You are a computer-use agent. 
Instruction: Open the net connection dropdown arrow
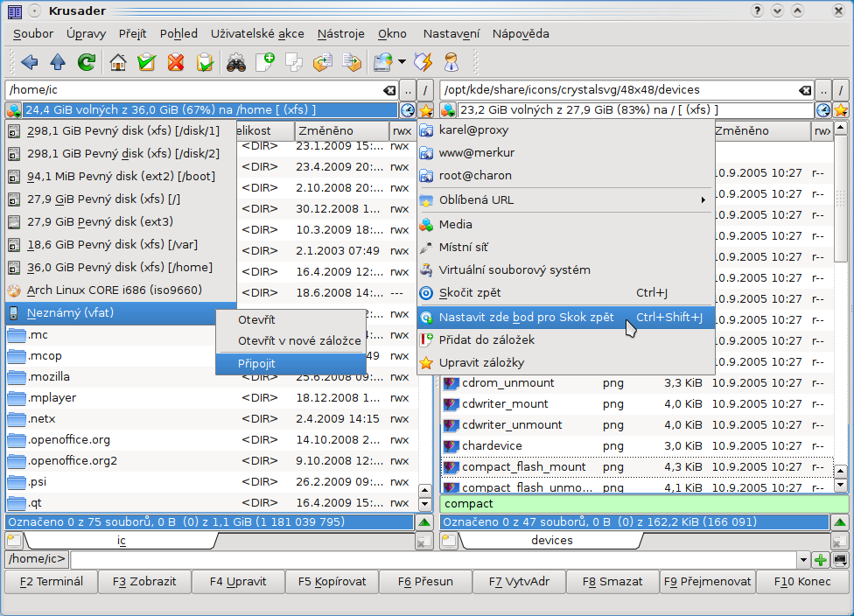402,61
